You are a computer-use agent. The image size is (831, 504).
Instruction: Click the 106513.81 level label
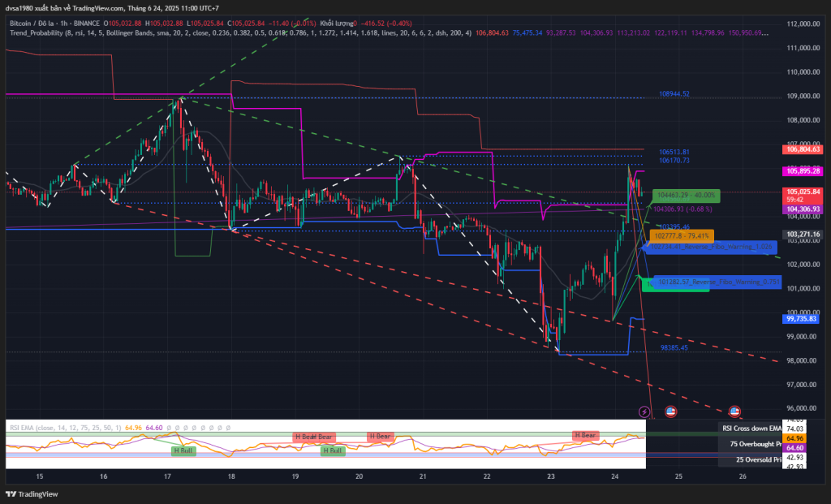674,152
